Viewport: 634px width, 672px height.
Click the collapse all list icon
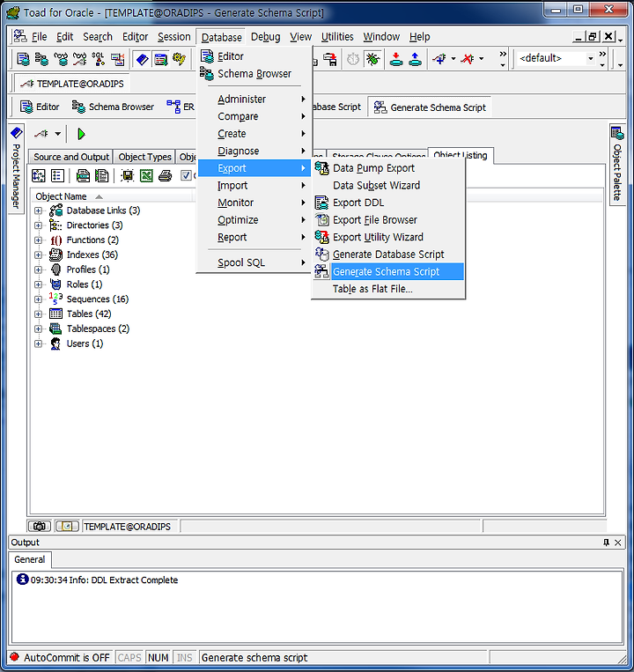pyautogui.click(x=57, y=176)
